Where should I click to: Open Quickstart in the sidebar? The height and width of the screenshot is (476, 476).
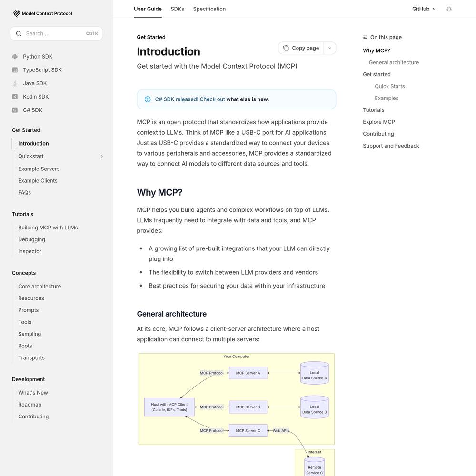[x=30, y=156]
